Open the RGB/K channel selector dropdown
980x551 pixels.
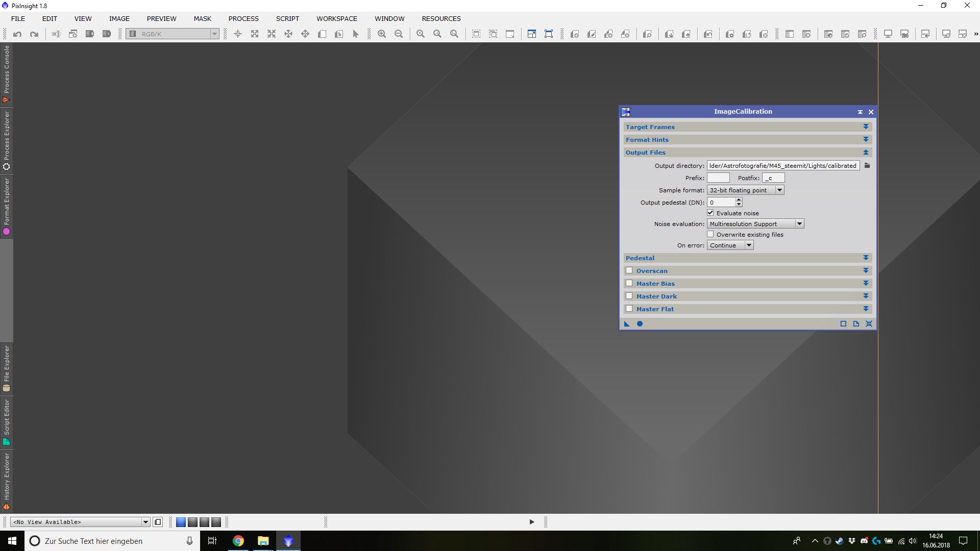173,34
